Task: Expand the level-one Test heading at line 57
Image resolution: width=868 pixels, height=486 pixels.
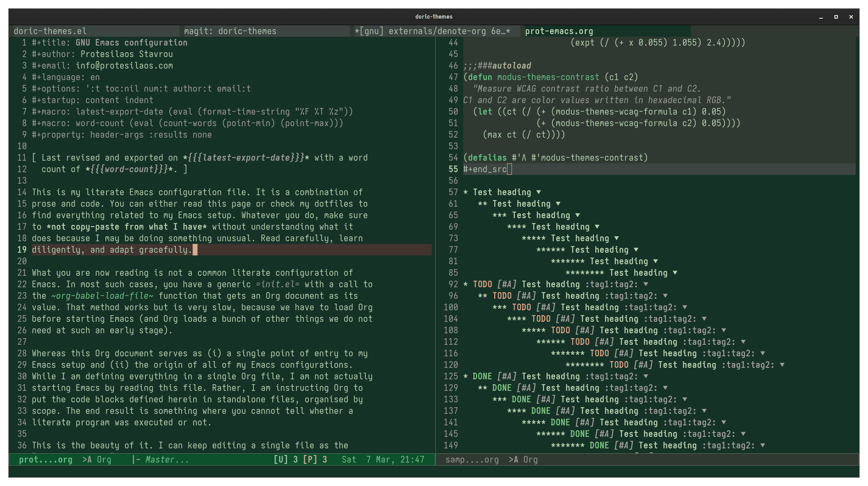Action: point(539,192)
